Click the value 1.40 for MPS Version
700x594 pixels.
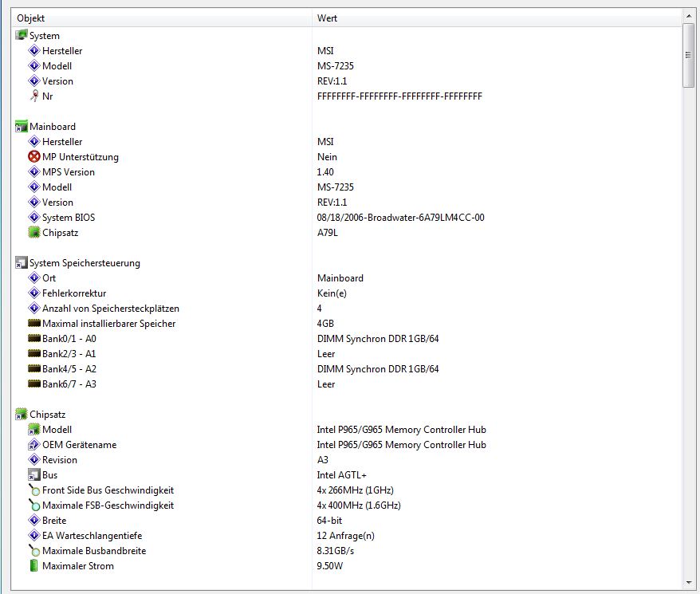tap(325, 172)
